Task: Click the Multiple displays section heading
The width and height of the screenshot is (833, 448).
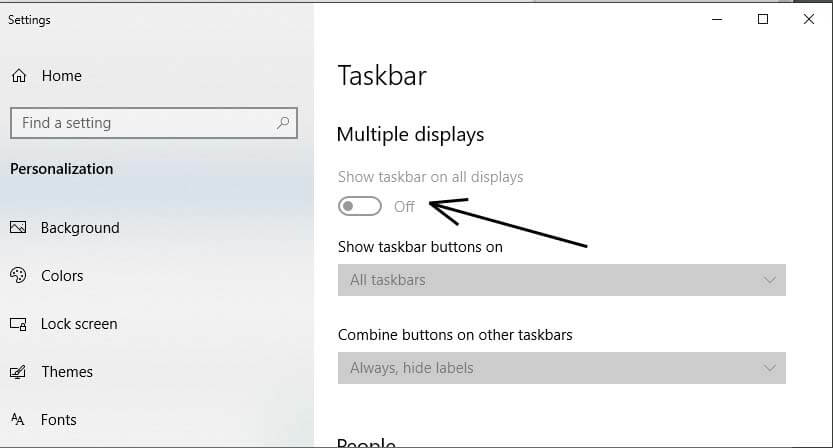Action: pos(410,134)
